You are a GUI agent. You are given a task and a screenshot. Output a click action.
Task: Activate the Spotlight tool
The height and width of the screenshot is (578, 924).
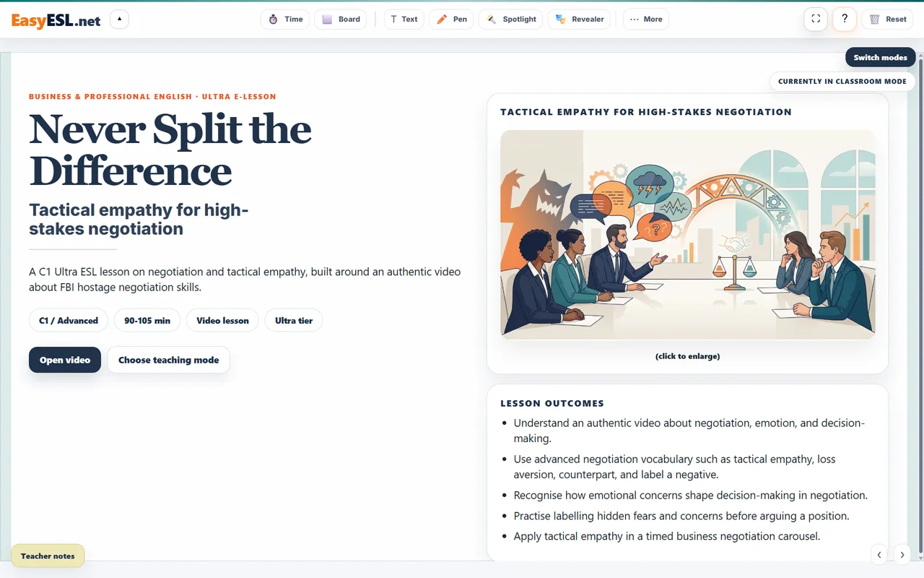[510, 20]
